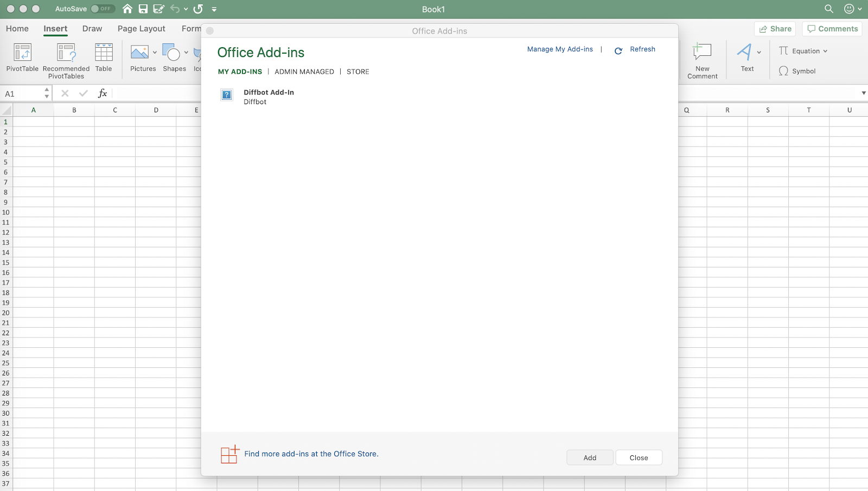
Task: Open the Comments pane button
Action: pyautogui.click(x=832, y=29)
